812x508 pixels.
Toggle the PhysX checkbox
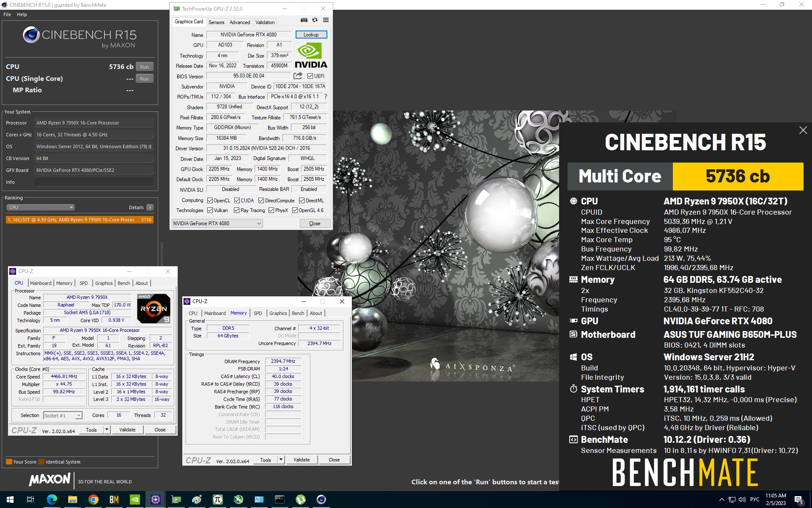tap(272, 210)
